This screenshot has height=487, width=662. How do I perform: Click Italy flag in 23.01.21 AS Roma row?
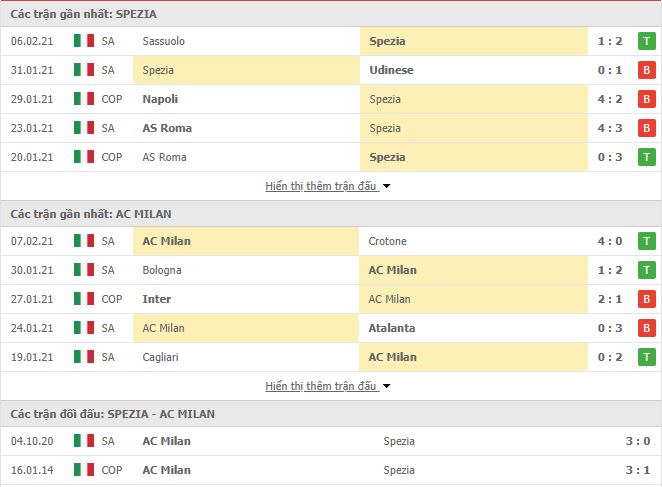click(x=84, y=128)
